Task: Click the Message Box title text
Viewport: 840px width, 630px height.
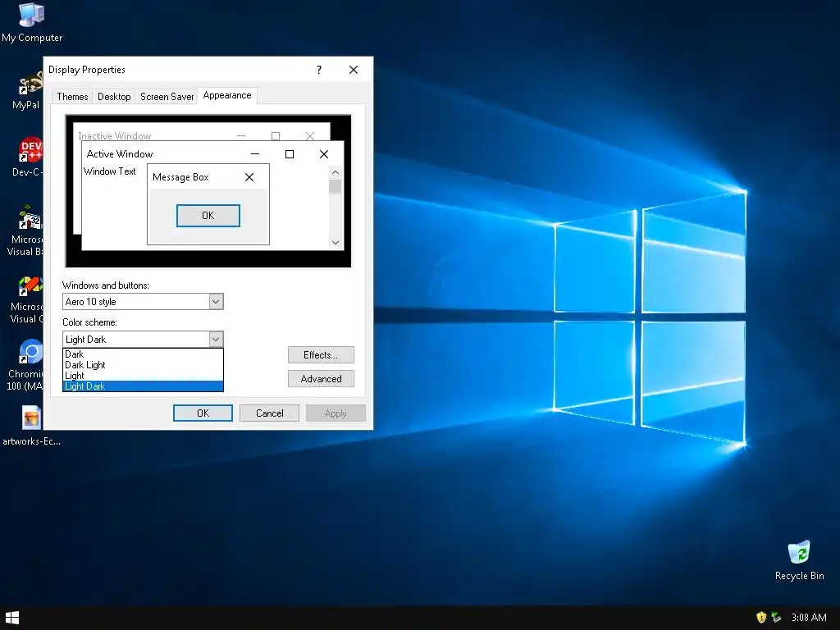Action: coord(180,177)
